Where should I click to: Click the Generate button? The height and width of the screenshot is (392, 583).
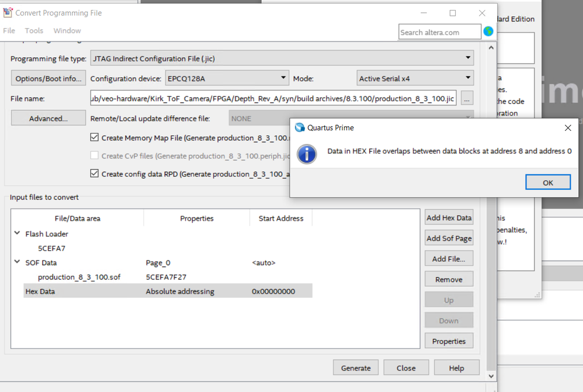(x=356, y=368)
